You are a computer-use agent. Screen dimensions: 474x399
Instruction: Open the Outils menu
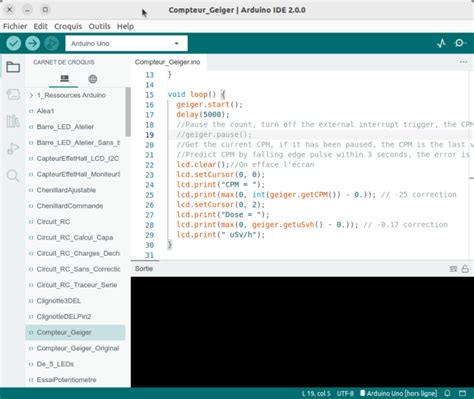99,26
